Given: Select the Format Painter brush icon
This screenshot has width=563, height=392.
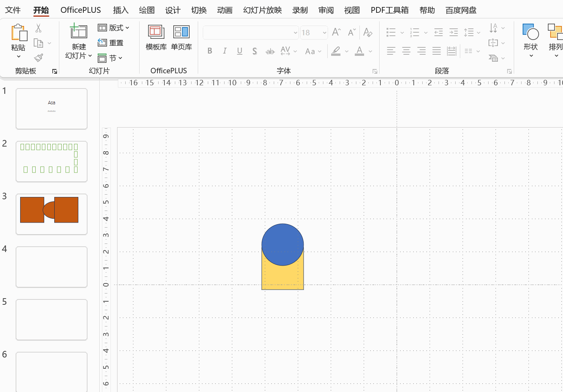Looking at the screenshot, I should (38, 58).
